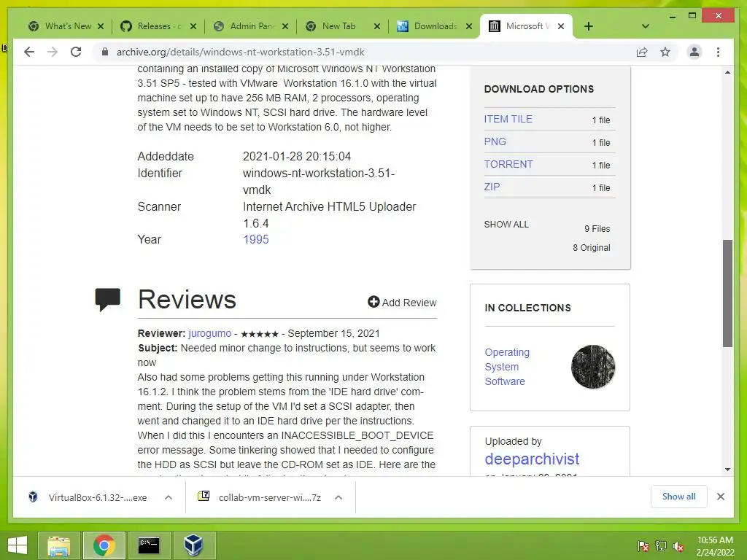Open reviewer jurogumo profile link

(209, 333)
